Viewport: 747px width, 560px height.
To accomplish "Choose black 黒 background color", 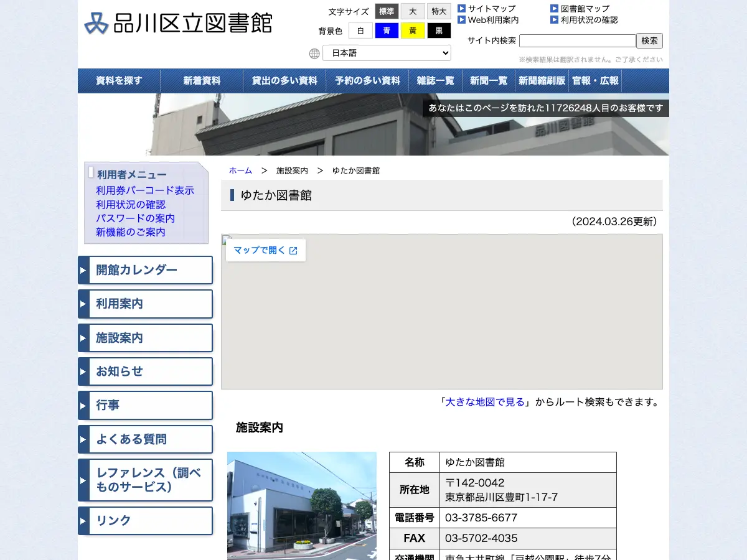I will point(439,30).
